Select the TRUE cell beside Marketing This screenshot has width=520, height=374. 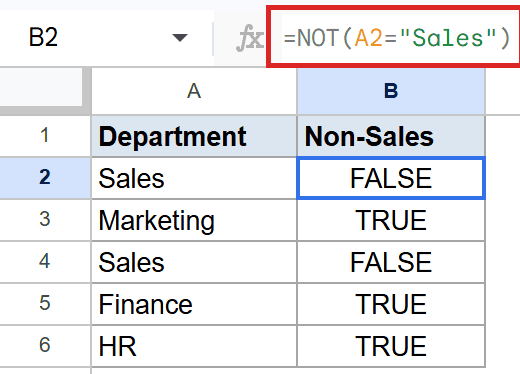pos(391,220)
